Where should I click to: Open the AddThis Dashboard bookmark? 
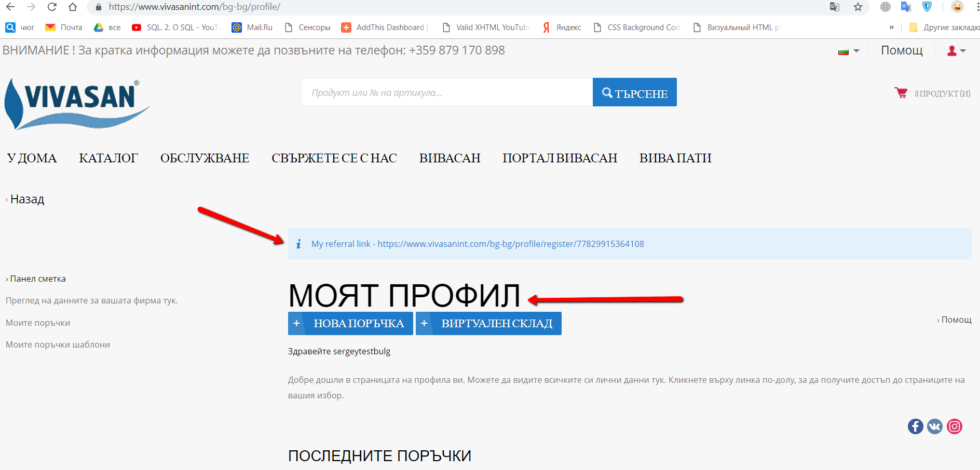pos(385,27)
